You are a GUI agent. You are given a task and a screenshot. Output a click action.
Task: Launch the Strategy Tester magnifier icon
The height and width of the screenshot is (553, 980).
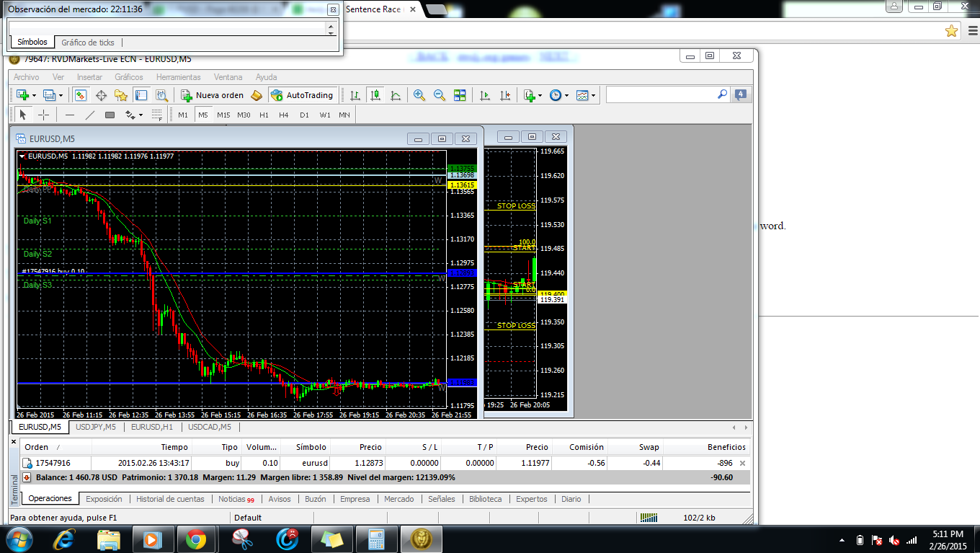click(161, 95)
